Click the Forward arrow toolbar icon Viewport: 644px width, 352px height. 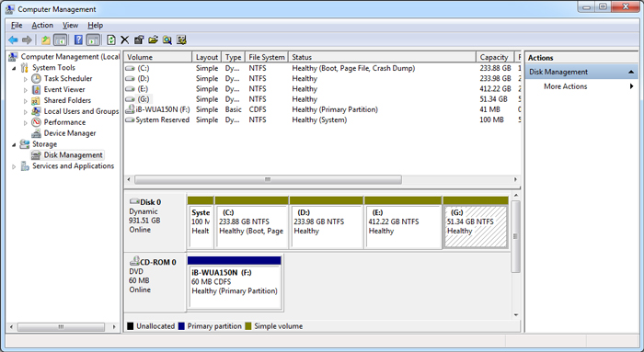(27, 40)
